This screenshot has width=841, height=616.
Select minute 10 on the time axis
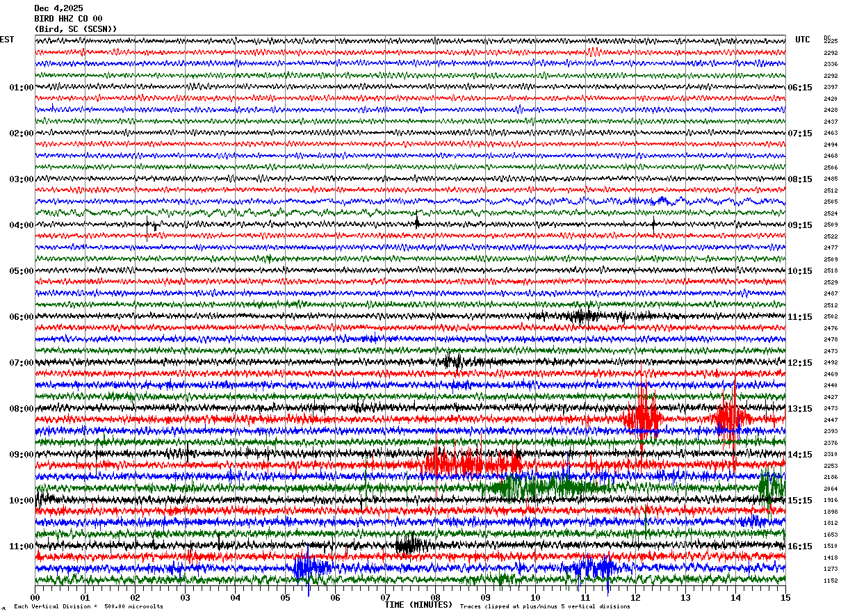(x=535, y=597)
